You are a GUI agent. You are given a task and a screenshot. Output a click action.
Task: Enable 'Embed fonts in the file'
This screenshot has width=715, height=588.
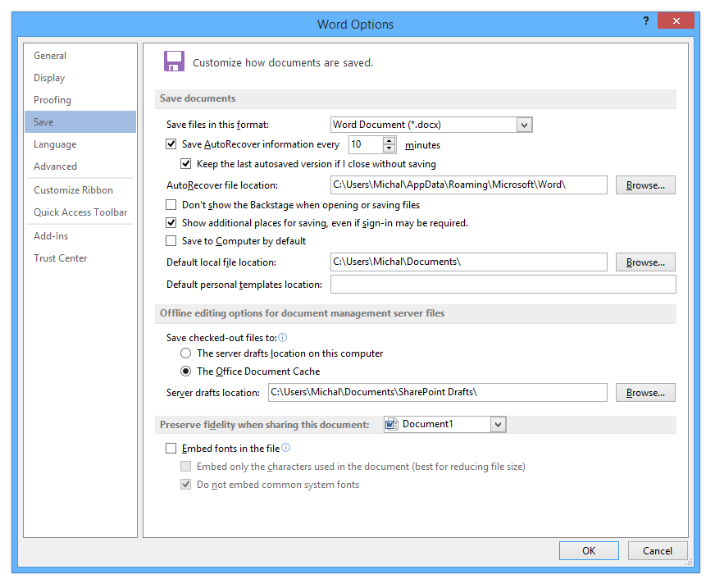171,448
